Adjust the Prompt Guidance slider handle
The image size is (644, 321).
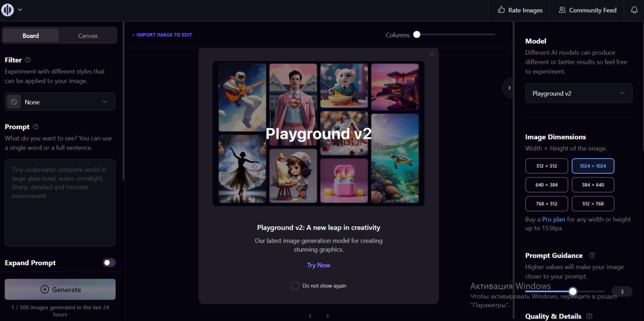pos(573,292)
